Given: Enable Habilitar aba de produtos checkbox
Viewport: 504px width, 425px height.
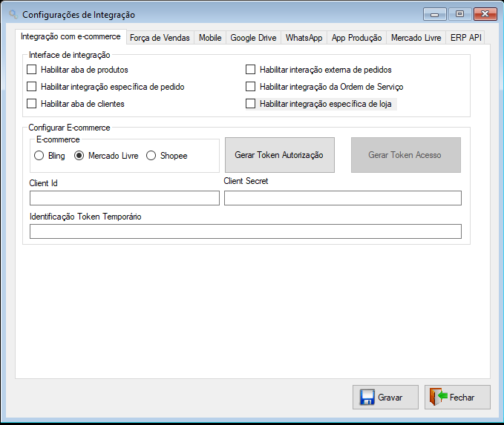Looking at the screenshot, I should point(31,70).
